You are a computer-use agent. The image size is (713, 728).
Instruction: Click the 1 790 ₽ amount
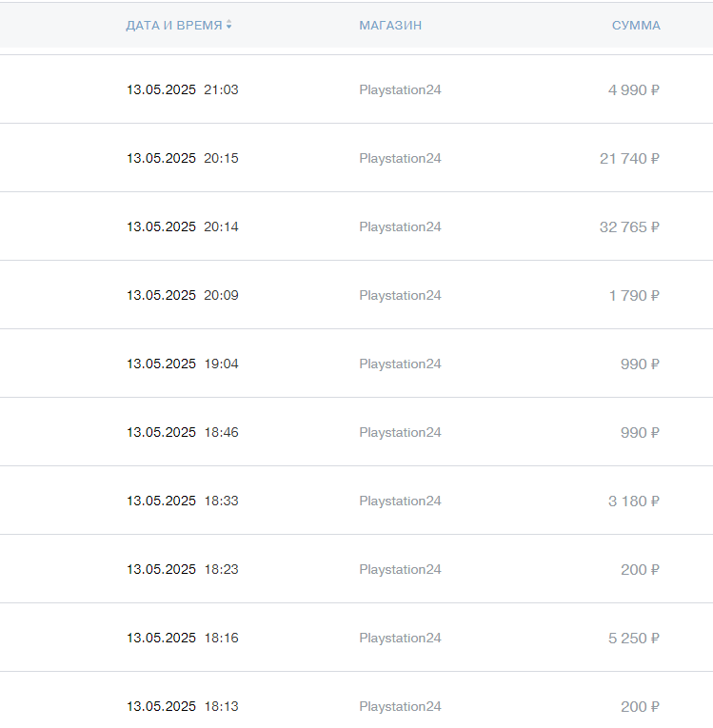[x=634, y=295]
